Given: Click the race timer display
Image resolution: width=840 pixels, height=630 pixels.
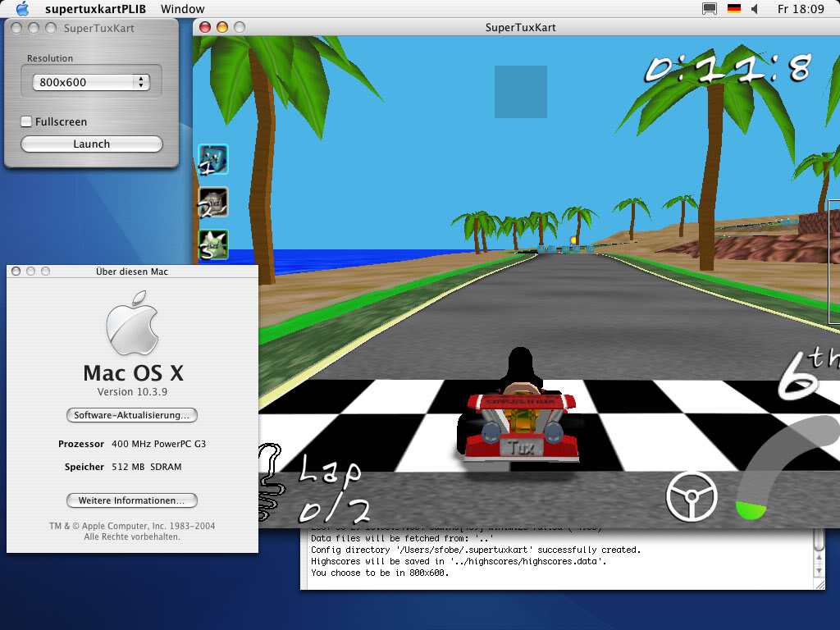Looking at the screenshot, I should [x=728, y=68].
